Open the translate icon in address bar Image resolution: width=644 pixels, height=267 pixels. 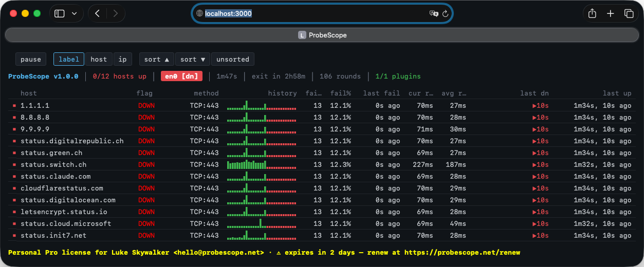(x=434, y=14)
